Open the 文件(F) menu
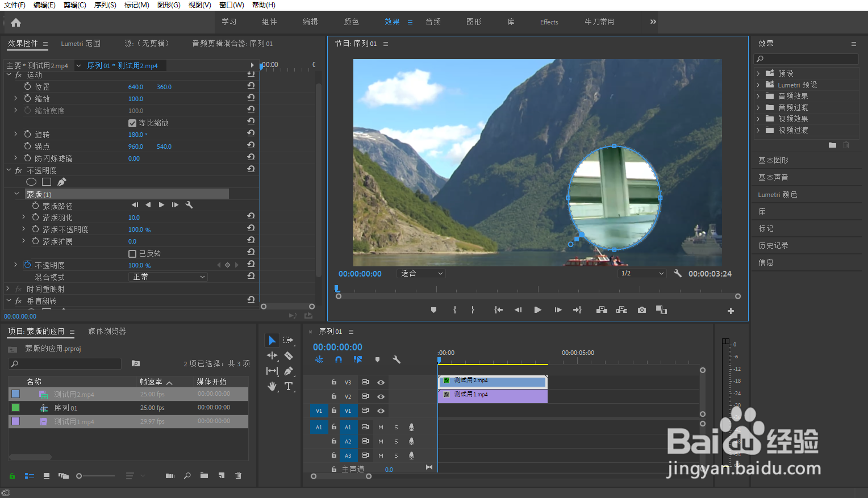This screenshot has height=498, width=868. tap(15, 5)
